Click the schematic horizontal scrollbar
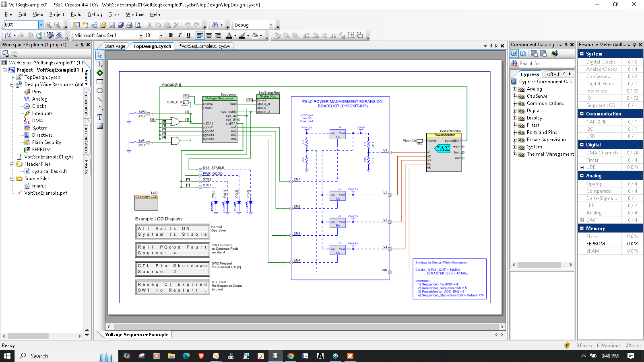The image size is (644, 362). [305, 327]
